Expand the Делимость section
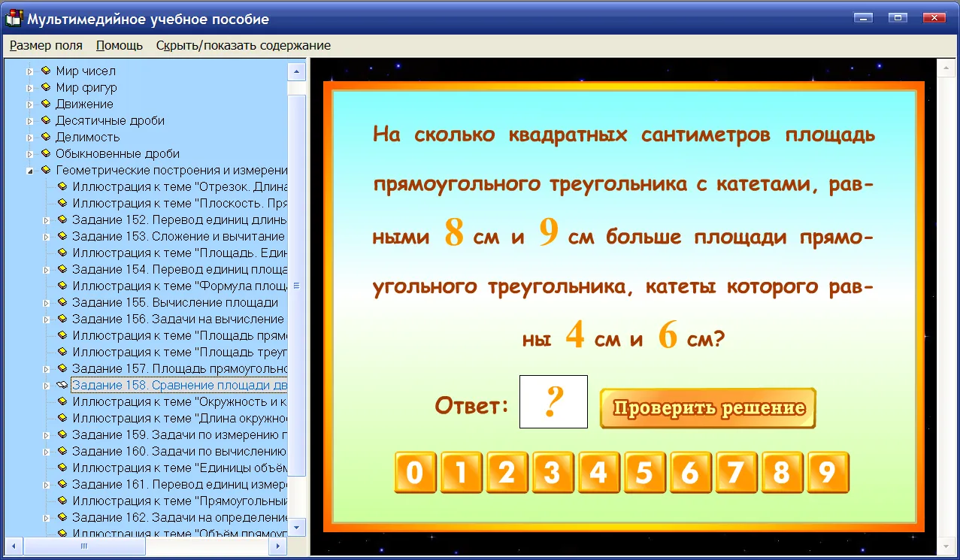Viewport: 960px width, 560px height. (30, 138)
